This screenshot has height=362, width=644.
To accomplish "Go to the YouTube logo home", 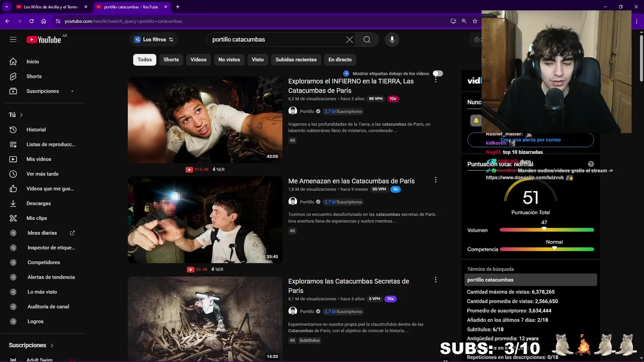I will point(44,40).
